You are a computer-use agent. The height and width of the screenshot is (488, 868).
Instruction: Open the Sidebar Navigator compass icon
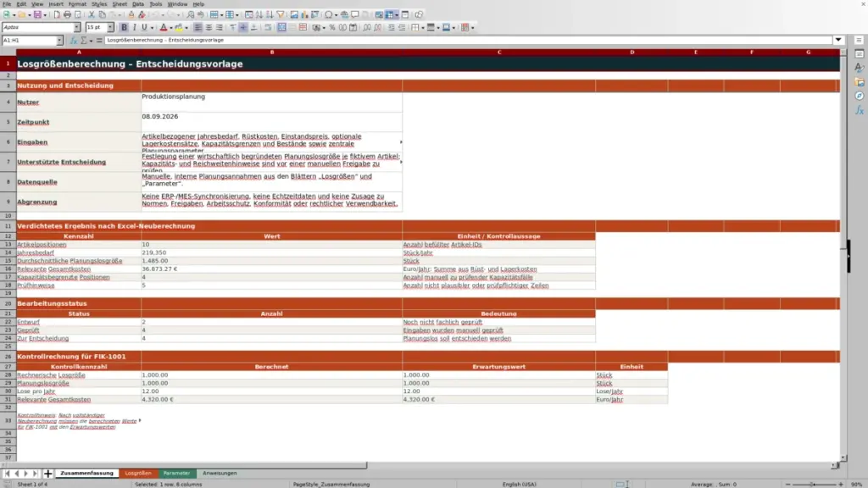tap(860, 96)
